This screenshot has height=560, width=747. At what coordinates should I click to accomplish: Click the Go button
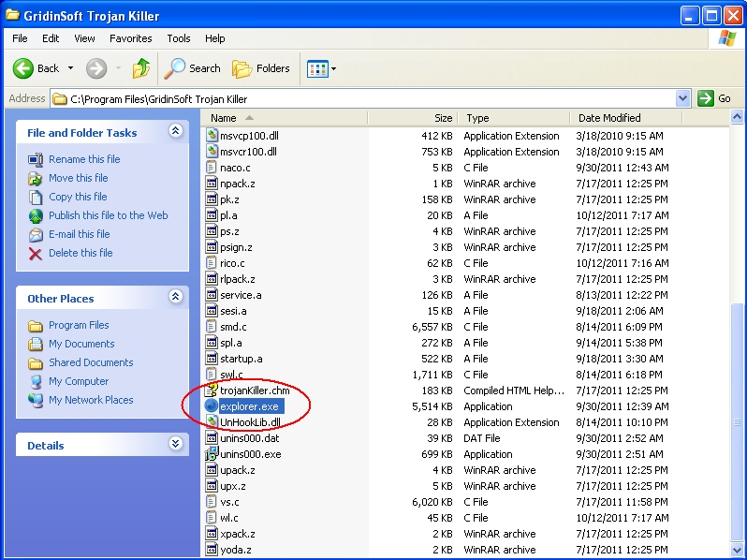coord(713,98)
